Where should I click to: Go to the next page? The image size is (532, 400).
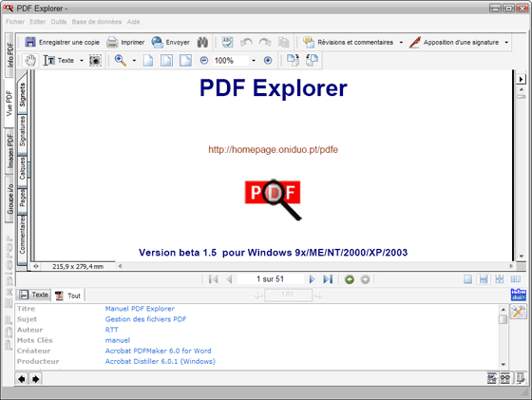312,279
